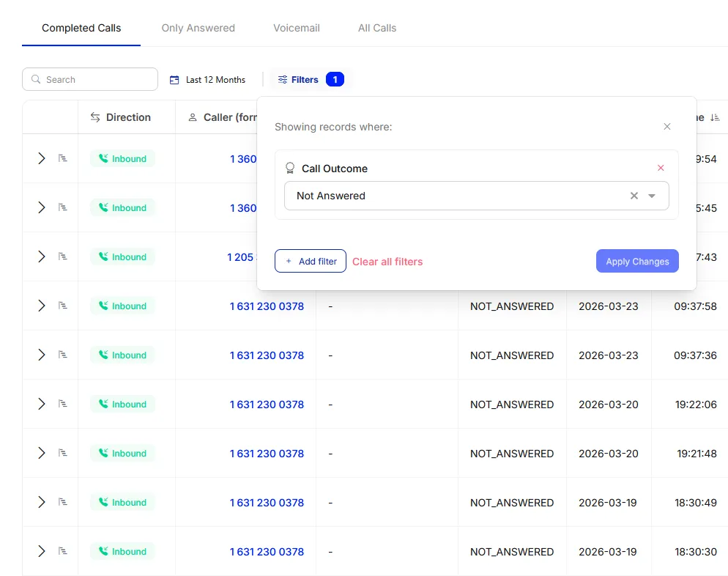The image size is (728, 576).
Task: Open caller 1 631 230 0378 at 19:22:06
Action: pos(267,404)
